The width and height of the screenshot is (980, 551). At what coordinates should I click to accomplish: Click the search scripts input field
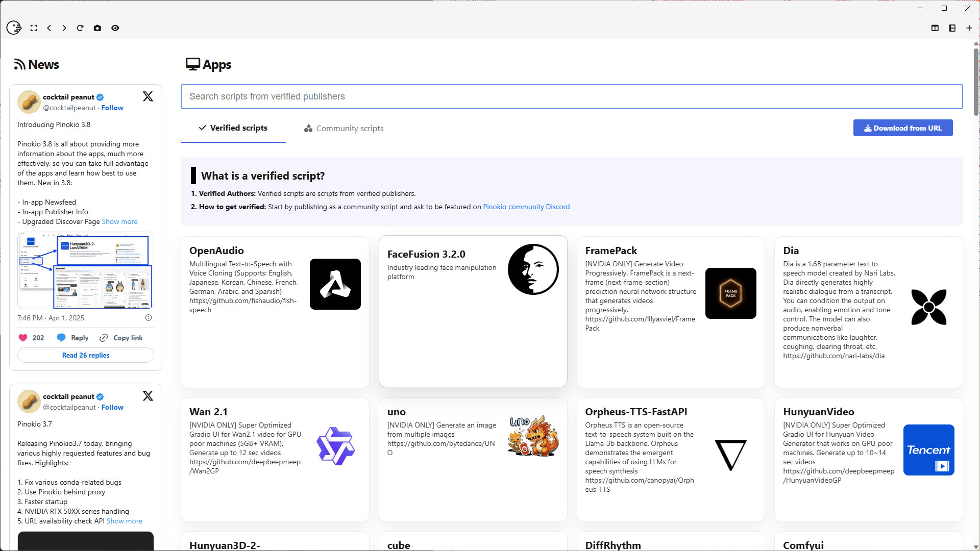pos(571,96)
